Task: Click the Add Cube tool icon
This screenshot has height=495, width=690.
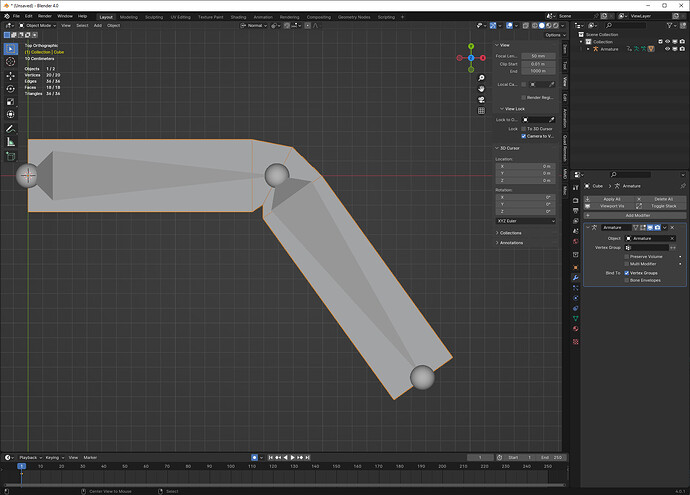Action: [x=11, y=156]
